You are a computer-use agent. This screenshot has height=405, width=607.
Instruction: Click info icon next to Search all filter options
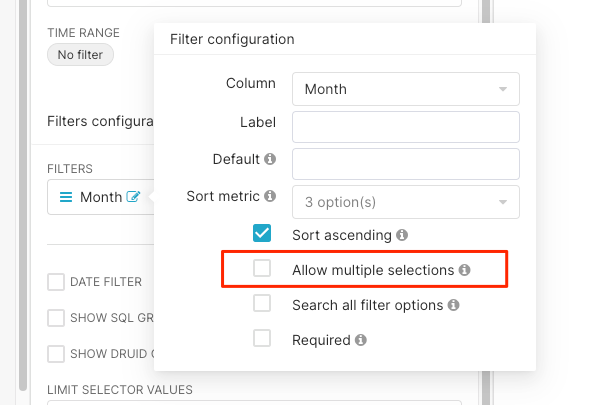click(454, 305)
